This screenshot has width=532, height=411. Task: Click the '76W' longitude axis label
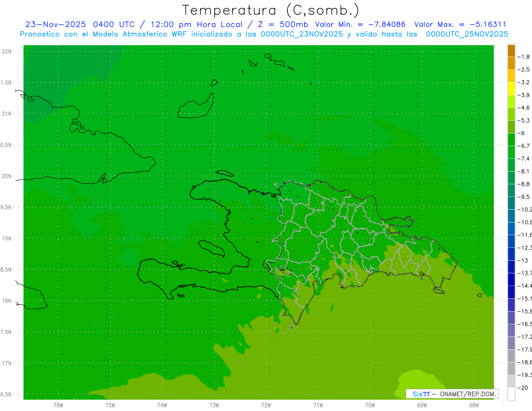click(58, 405)
